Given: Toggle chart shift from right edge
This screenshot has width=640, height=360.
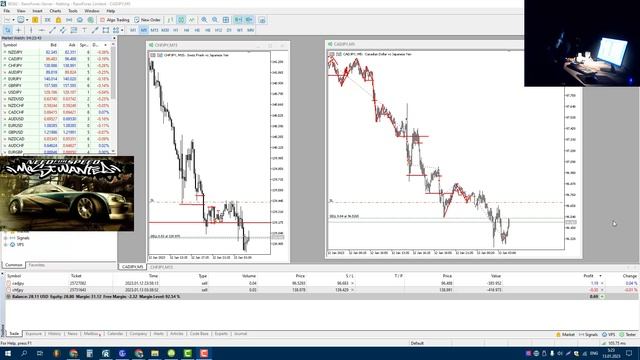Looking at the screenshot, I should point(249,20).
